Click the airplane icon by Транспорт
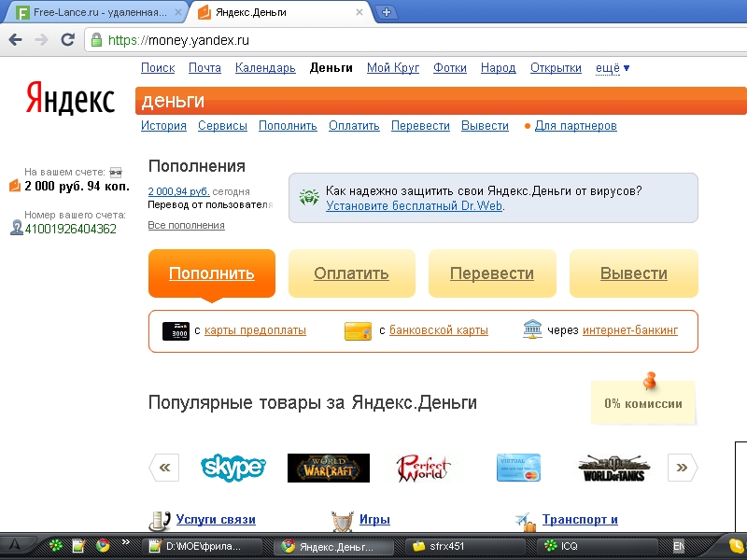This screenshot has width=747, height=560. tap(527, 522)
